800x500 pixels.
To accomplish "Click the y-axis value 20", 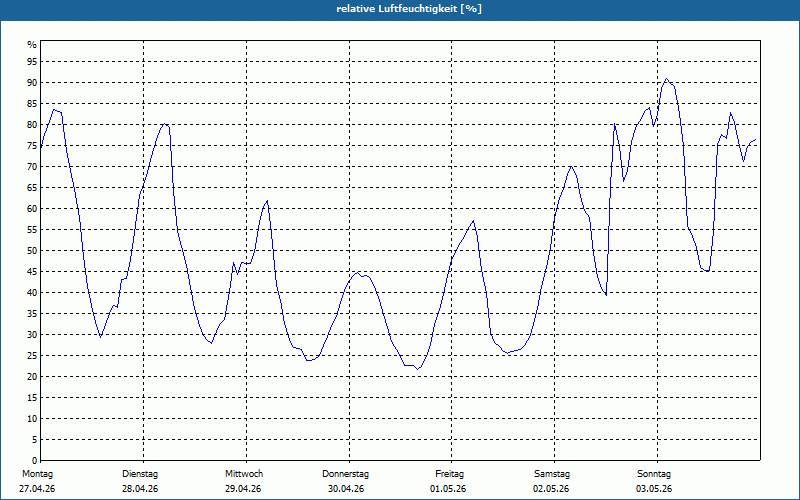I will pos(32,377).
